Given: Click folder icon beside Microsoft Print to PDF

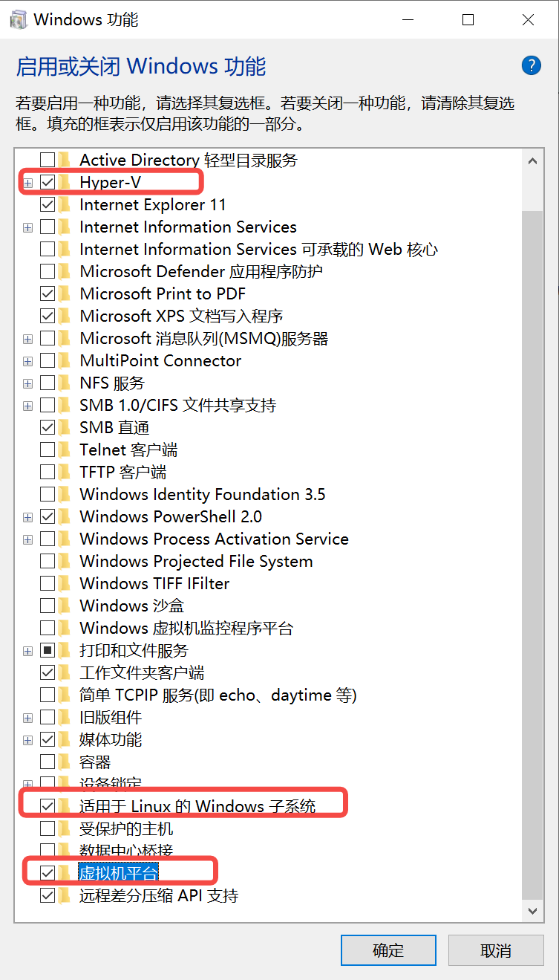Looking at the screenshot, I should [x=65, y=293].
